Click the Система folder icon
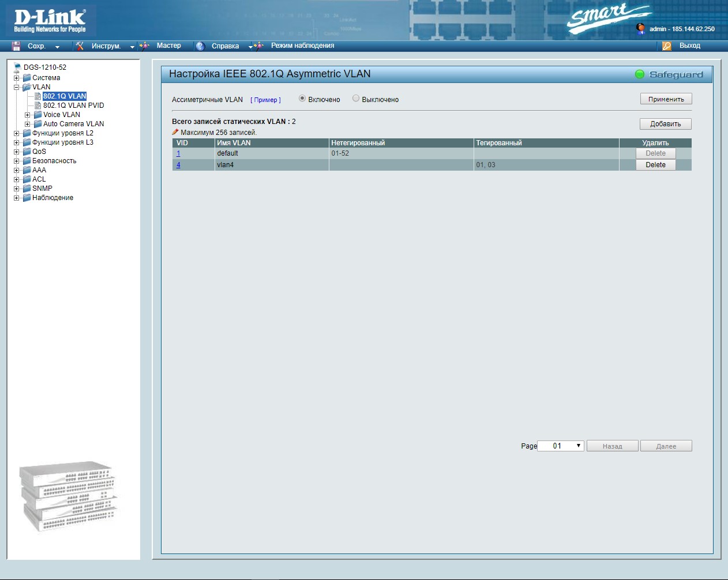 [27, 78]
